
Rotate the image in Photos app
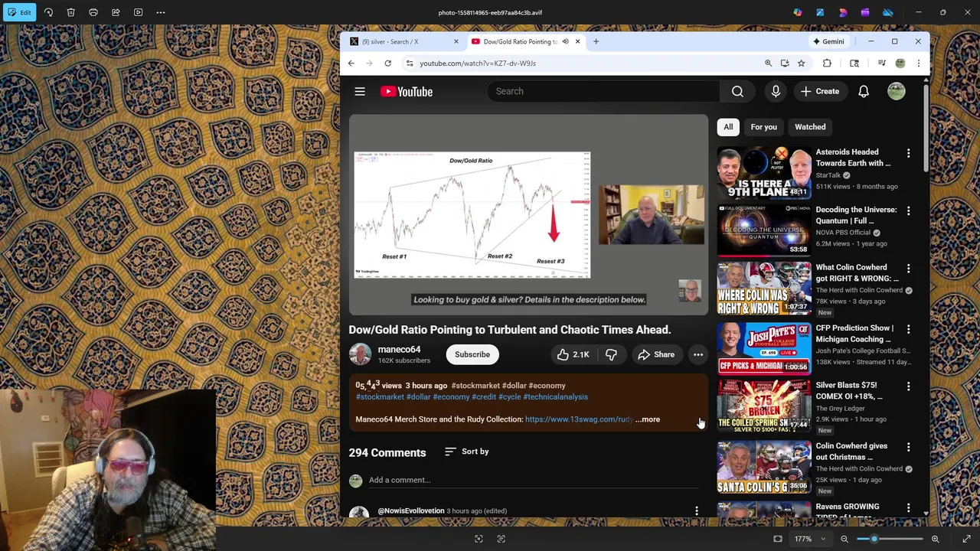(48, 12)
